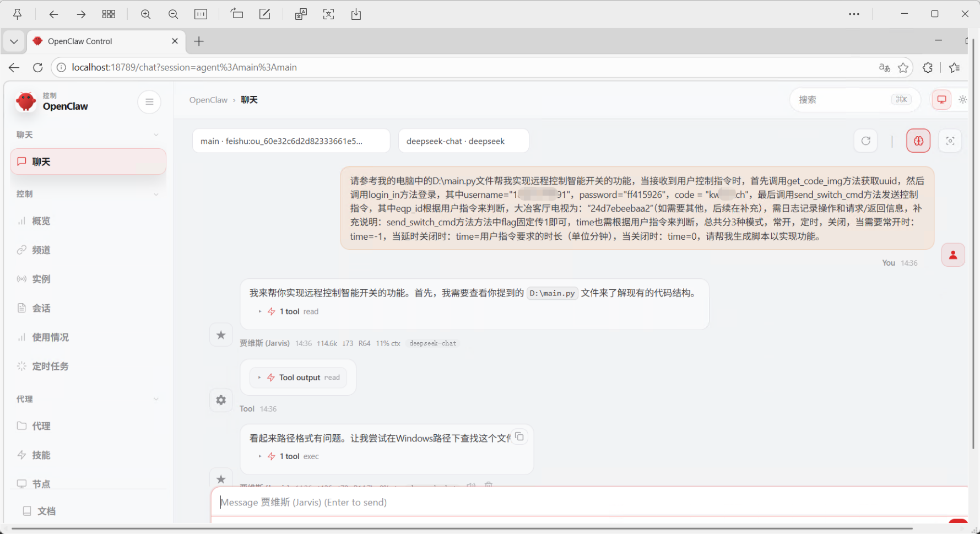
Task: Open the 代理 folder item in the sidebar
Action: [x=88, y=426]
